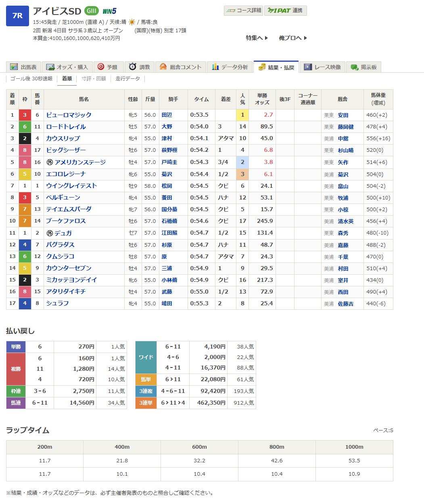424x504 pixels.
Task: Click the WIN5 badge
Action: click(110, 11)
